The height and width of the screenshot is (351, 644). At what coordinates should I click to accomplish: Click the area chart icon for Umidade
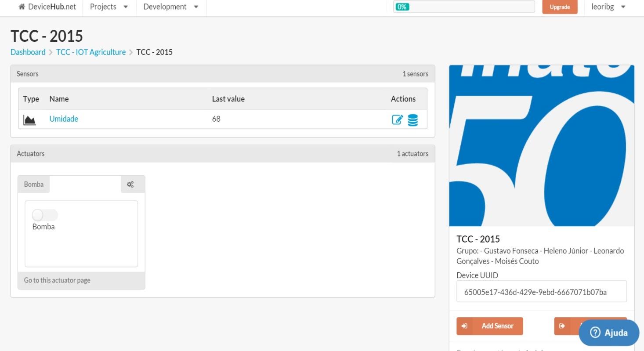pos(29,120)
